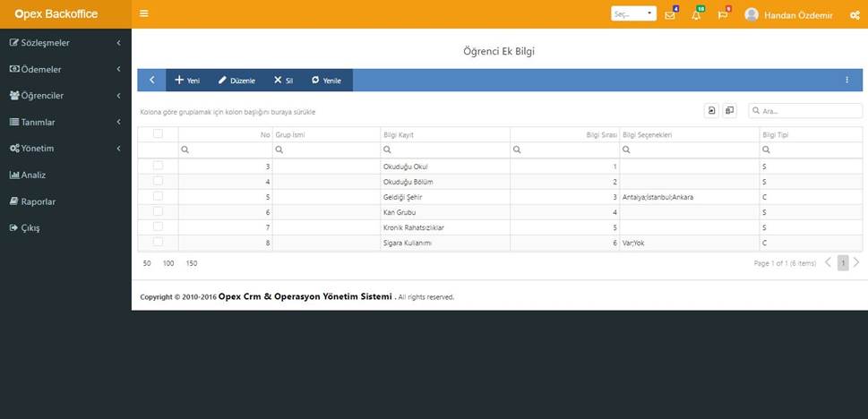The height and width of the screenshot is (419, 868).
Task: Expand the Ödemeler menu chevron
Action: pyautogui.click(x=118, y=69)
